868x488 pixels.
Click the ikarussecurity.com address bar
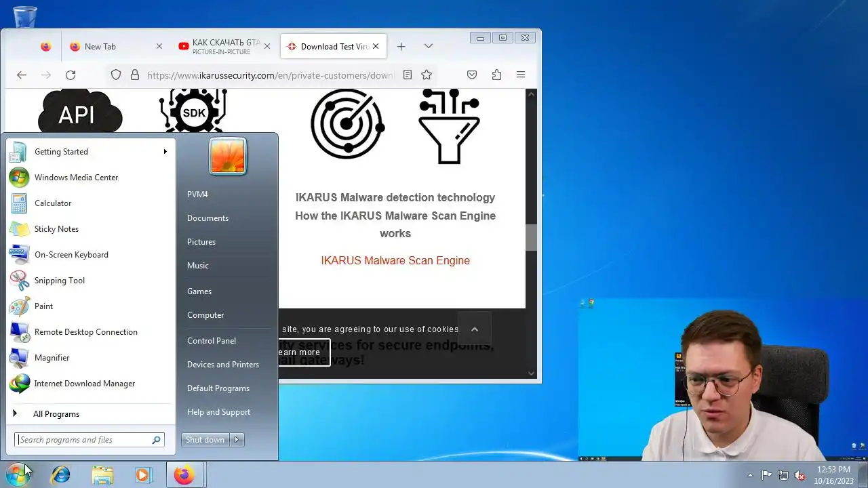point(270,75)
